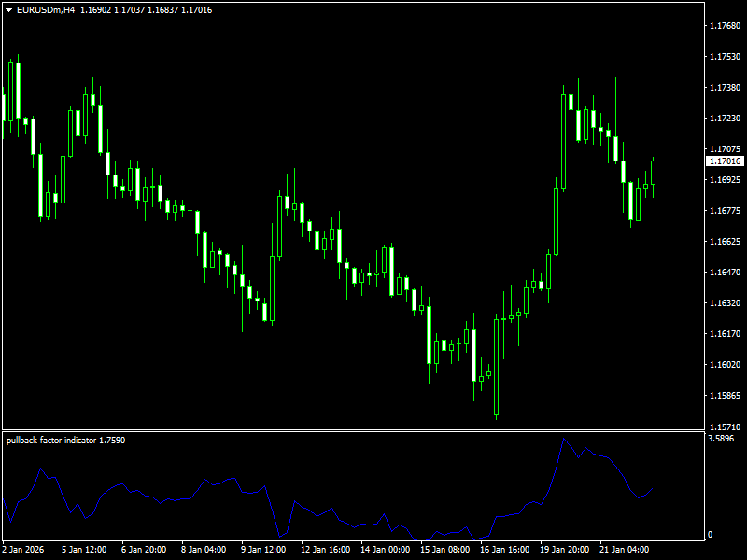
Task: Select the 1.16625 price scale level
Action: click(726, 242)
